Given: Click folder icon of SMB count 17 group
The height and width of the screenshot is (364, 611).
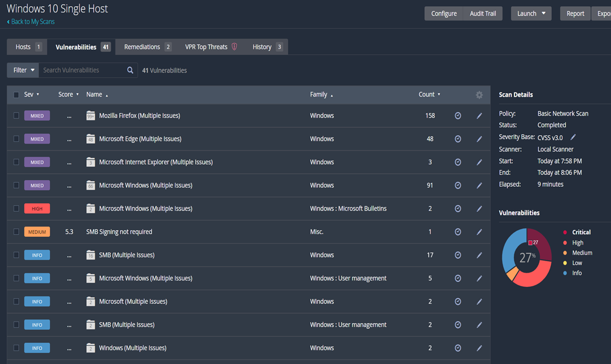Looking at the screenshot, I should click(x=90, y=255).
